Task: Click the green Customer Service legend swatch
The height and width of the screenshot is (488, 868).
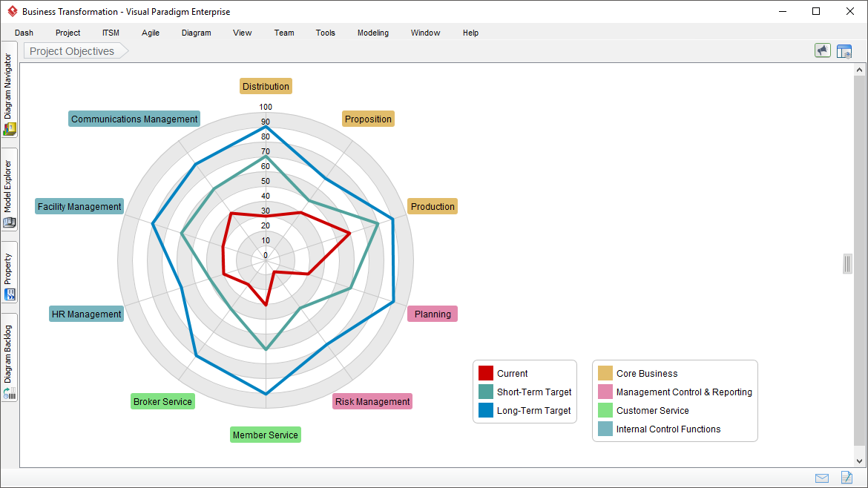Action: point(605,411)
